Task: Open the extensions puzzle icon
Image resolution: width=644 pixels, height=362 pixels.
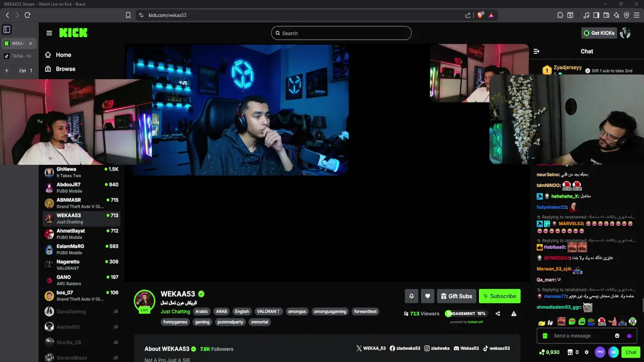Action: click(x=560, y=15)
